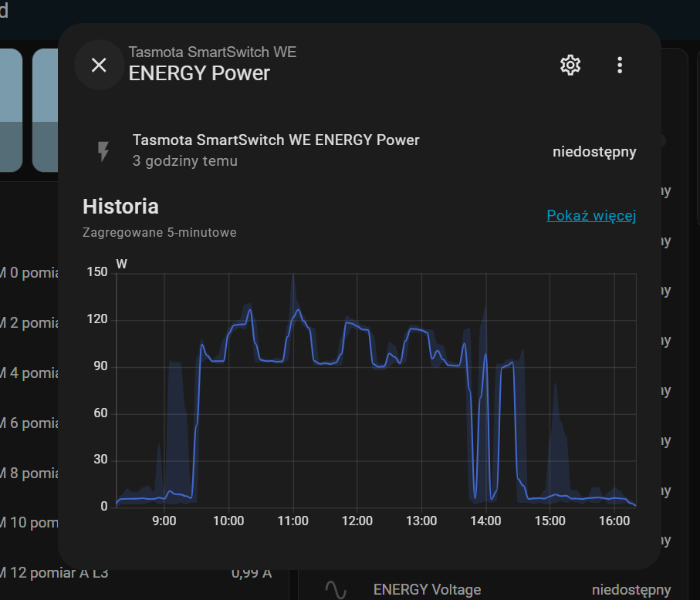This screenshot has height=600, width=700.
Task: Click the niedostępny state in dialog
Action: [x=594, y=151]
